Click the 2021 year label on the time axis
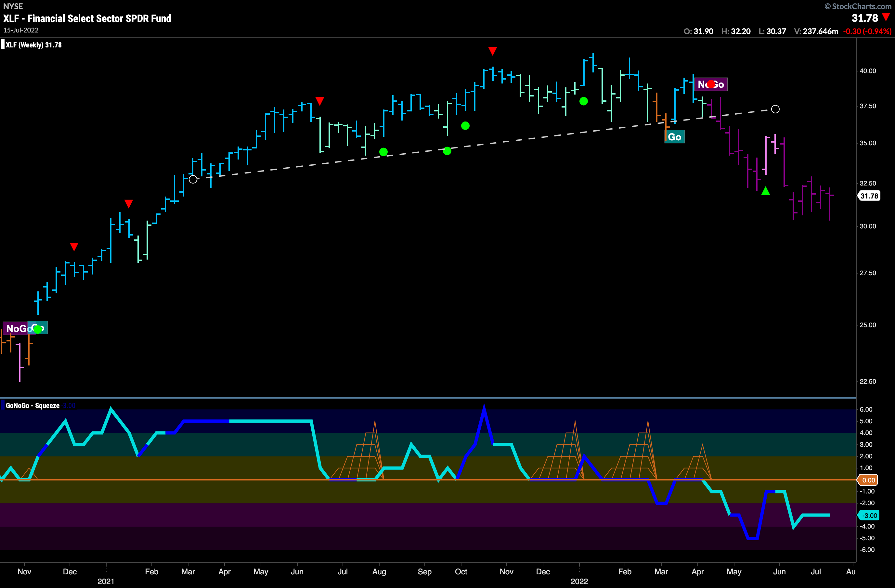Viewport: 895px width, 588px height. (106, 581)
